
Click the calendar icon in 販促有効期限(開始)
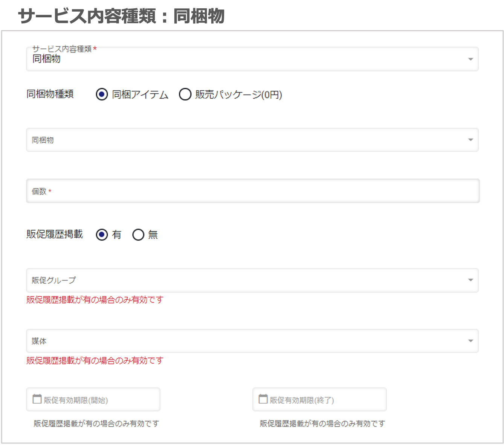(x=37, y=399)
